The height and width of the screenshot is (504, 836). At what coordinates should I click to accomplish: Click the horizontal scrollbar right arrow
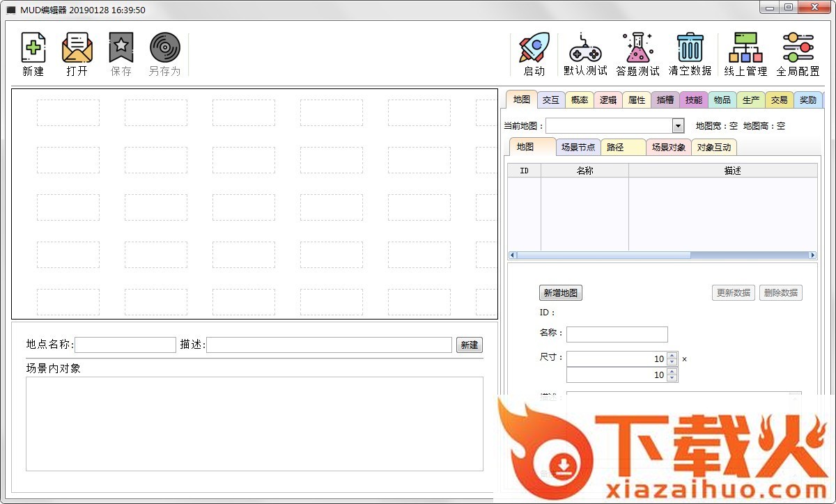click(812, 255)
